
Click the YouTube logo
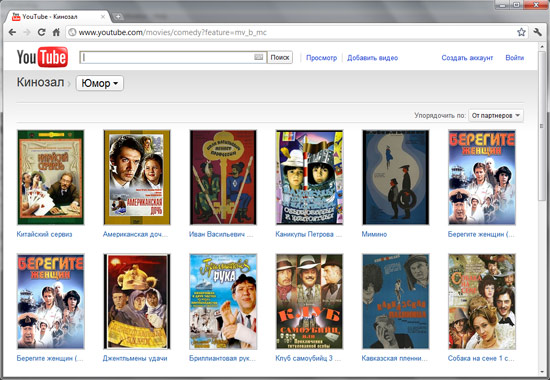pos(42,57)
